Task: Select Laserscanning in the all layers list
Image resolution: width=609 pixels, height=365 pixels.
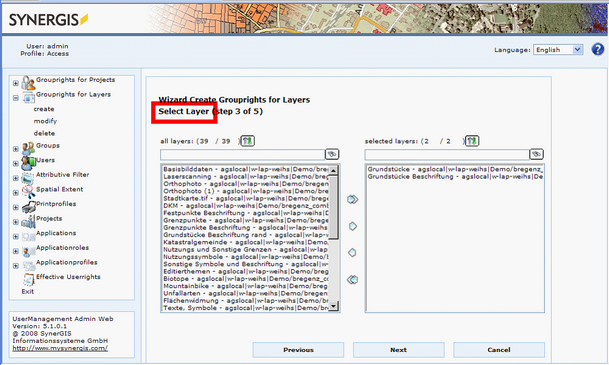Action: [x=246, y=176]
